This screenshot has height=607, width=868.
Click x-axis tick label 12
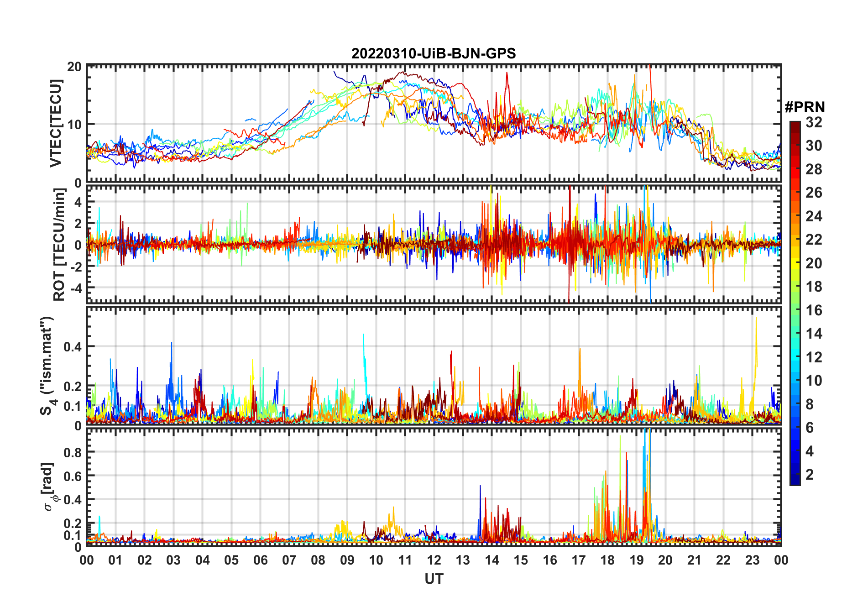point(434,560)
